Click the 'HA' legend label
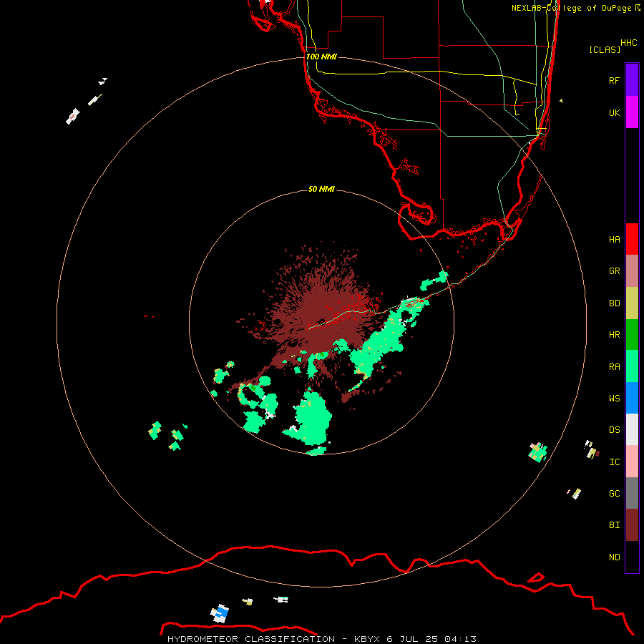644x644 pixels. (x=614, y=240)
